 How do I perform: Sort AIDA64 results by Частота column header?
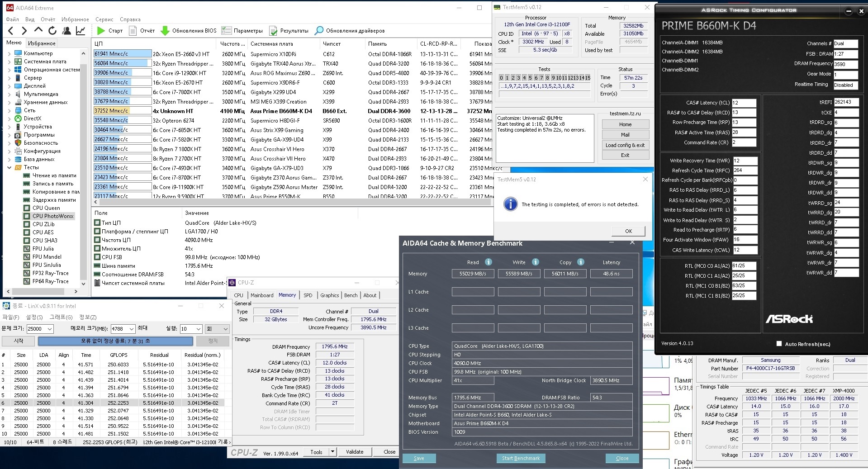(232, 44)
